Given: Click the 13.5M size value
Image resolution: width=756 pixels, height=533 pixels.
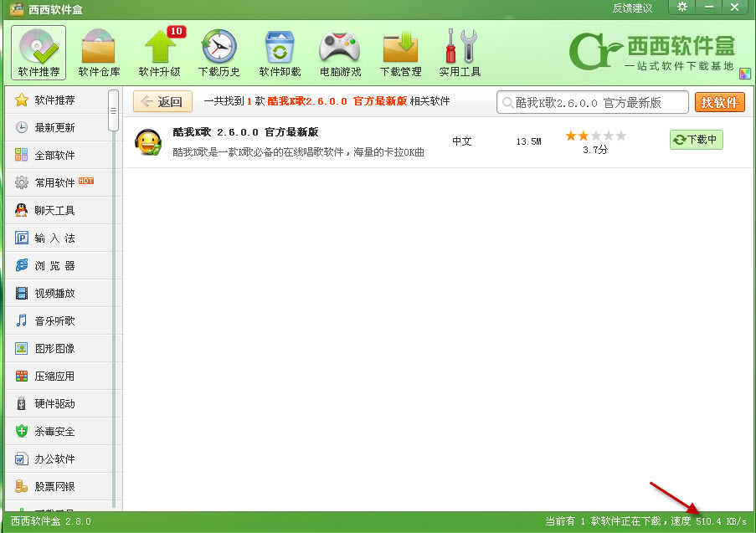Looking at the screenshot, I should point(528,141).
